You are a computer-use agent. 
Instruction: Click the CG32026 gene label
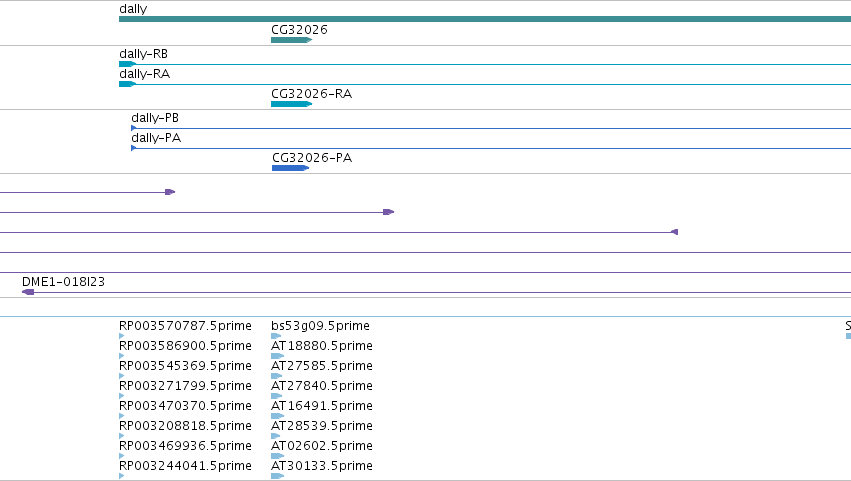(x=299, y=30)
